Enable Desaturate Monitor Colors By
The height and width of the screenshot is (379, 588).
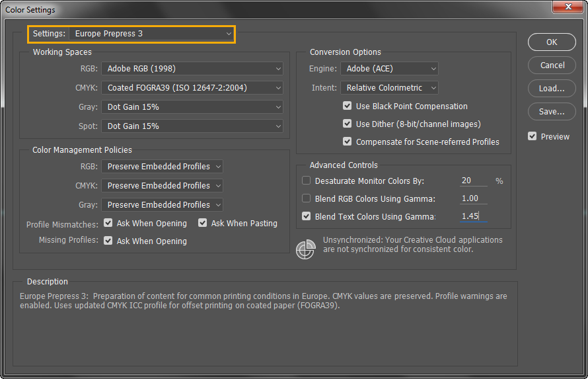point(307,181)
